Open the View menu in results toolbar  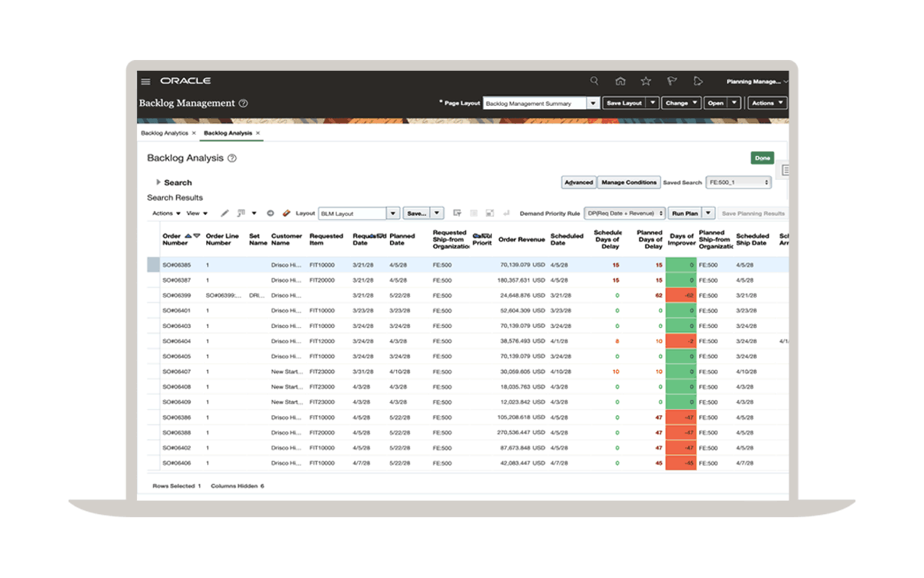[196, 213]
